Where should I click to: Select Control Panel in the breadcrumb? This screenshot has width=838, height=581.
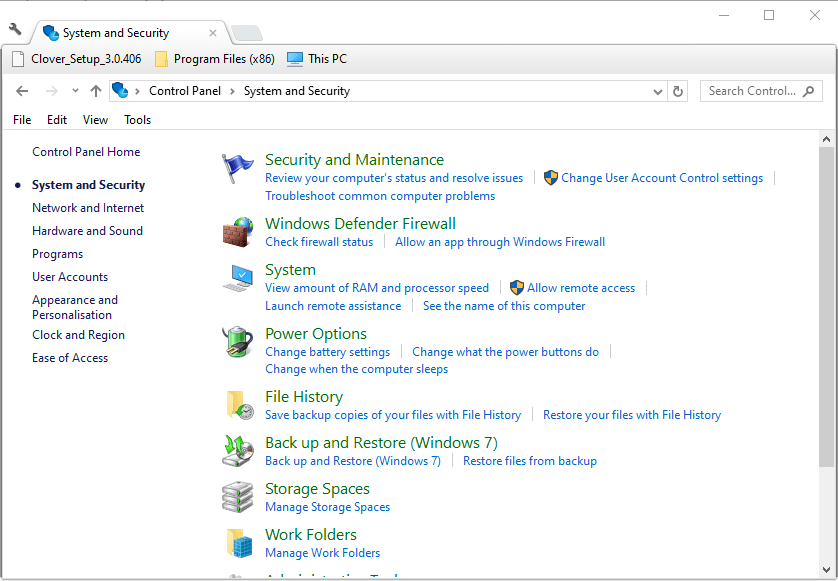[x=185, y=91]
